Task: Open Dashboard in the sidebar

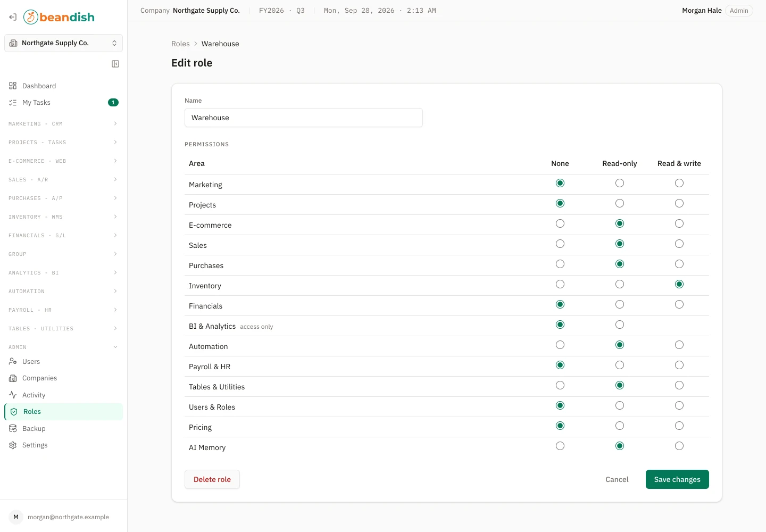Action: (x=63, y=86)
